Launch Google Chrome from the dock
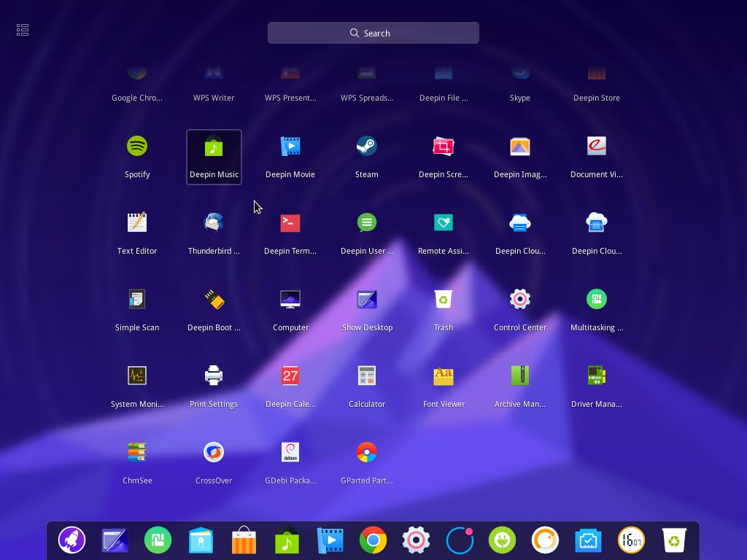The height and width of the screenshot is (560, 747). coord(373,540)
